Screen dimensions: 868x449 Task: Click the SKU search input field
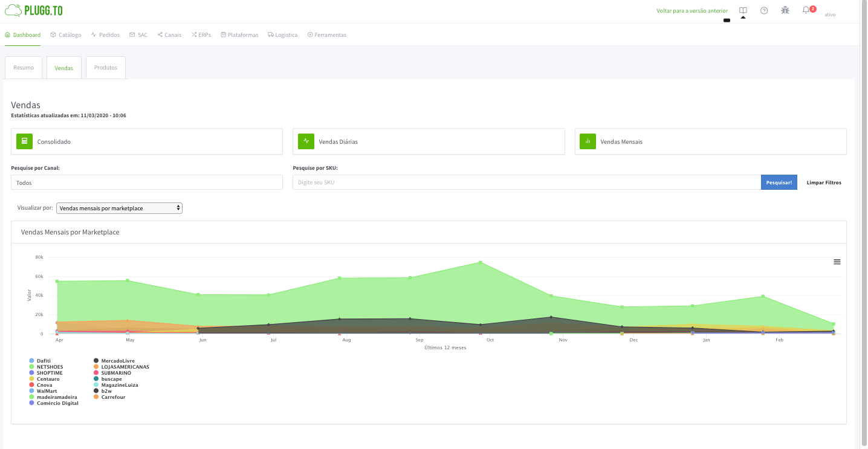point(526,183)
